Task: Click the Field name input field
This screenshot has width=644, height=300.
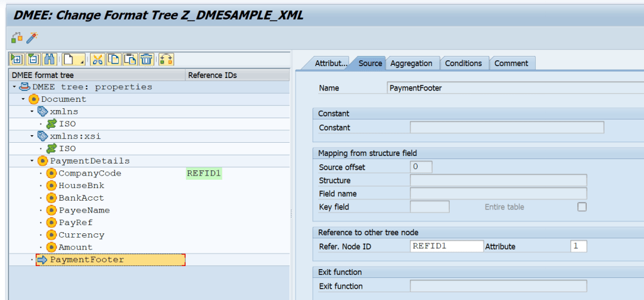Action: pyautogui.click(x=498, y=194)
